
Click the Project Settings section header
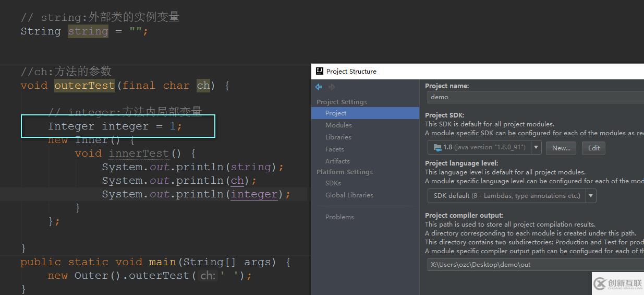pyautogui.click(x=342, y=102)
